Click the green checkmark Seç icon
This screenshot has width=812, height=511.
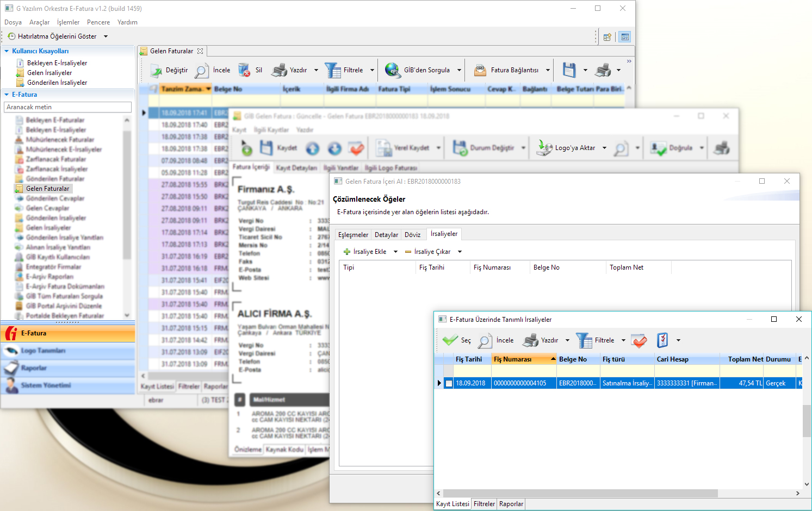[x=450, y=340]
